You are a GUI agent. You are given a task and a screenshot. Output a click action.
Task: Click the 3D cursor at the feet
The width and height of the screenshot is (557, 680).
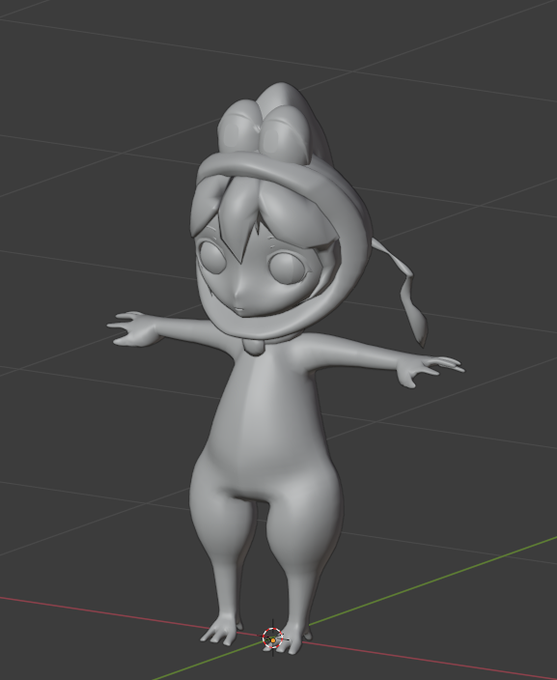[x=273, y=638]
